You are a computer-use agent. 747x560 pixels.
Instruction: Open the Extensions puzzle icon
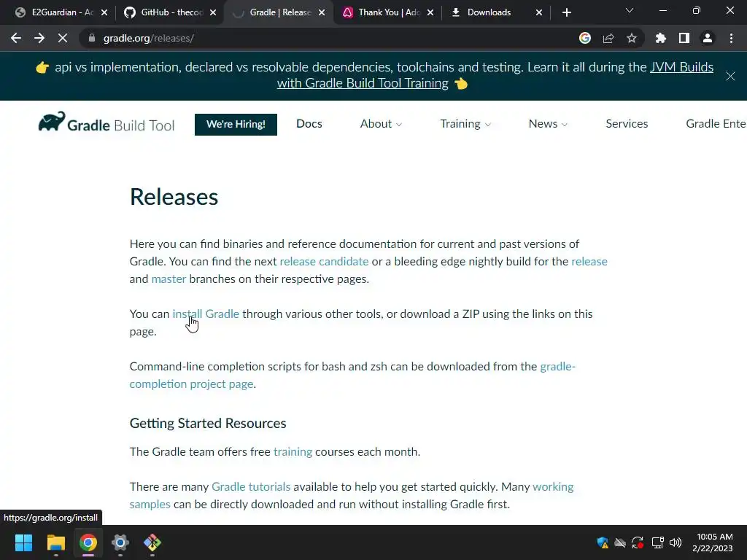point(661,38)
